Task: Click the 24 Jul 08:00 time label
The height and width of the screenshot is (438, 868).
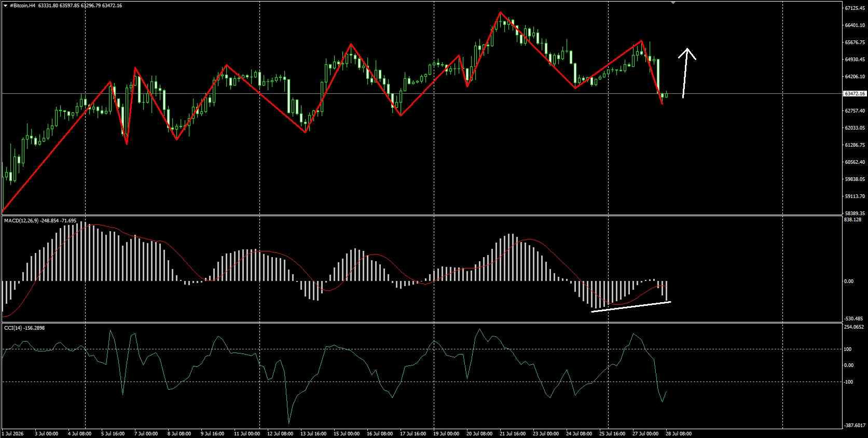Action: pos(579,434)
